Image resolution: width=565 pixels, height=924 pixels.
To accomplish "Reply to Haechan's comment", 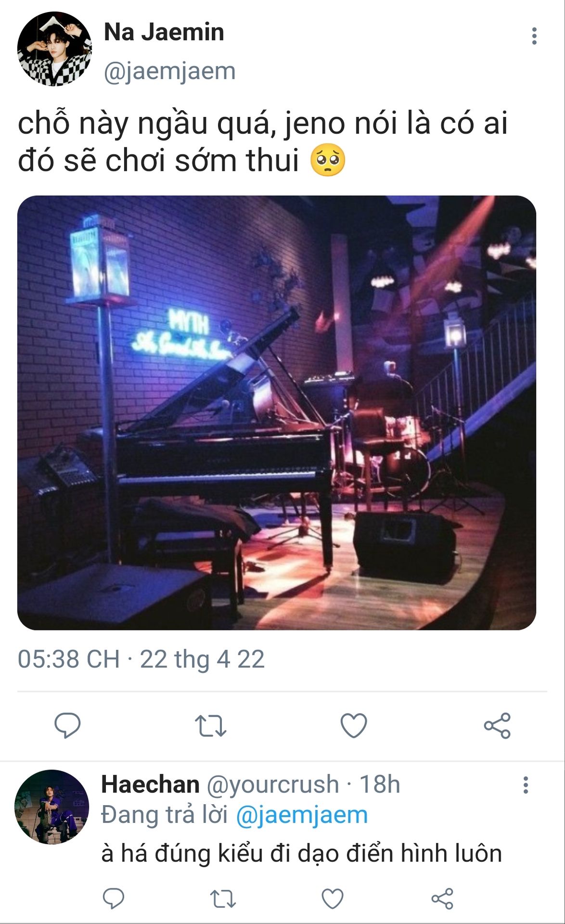I will coord(114,898).
